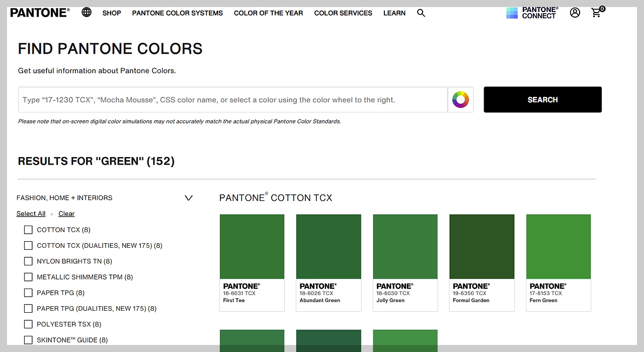The height and width of the screenshot is (352, 644).
Task: Check the PAPER TPG (8) box
Action: (x=28, y=293)
